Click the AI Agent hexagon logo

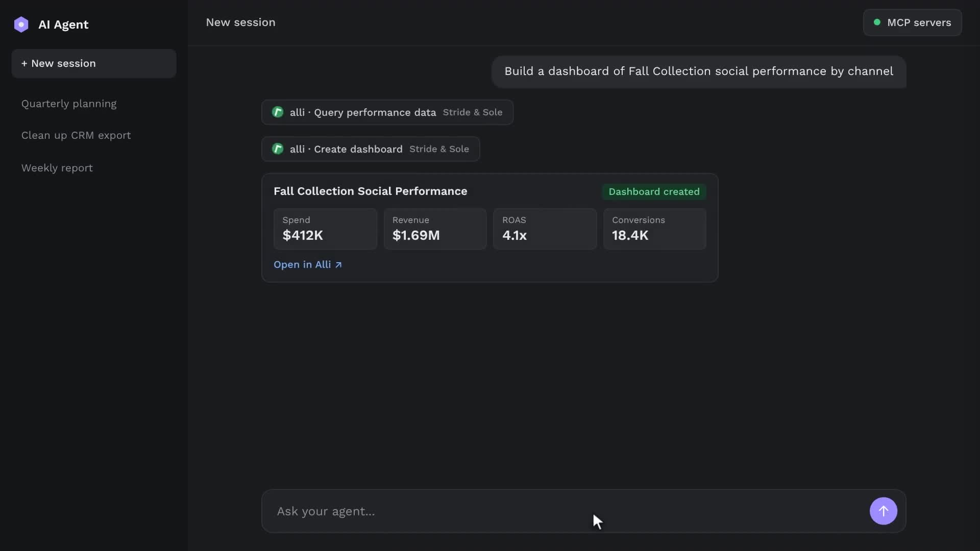tap(21, 24)
